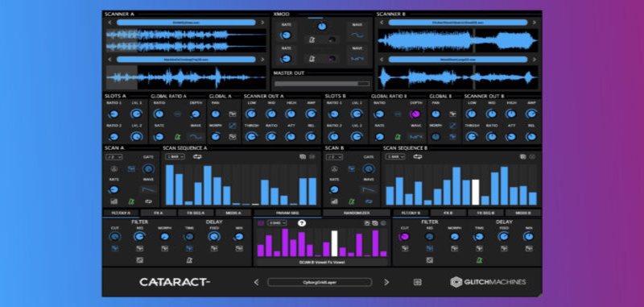Viewport: 644px width, 307px height.
Task: Toggle the modulation button under Filter B RES
Action: click(x=429, y=248)
